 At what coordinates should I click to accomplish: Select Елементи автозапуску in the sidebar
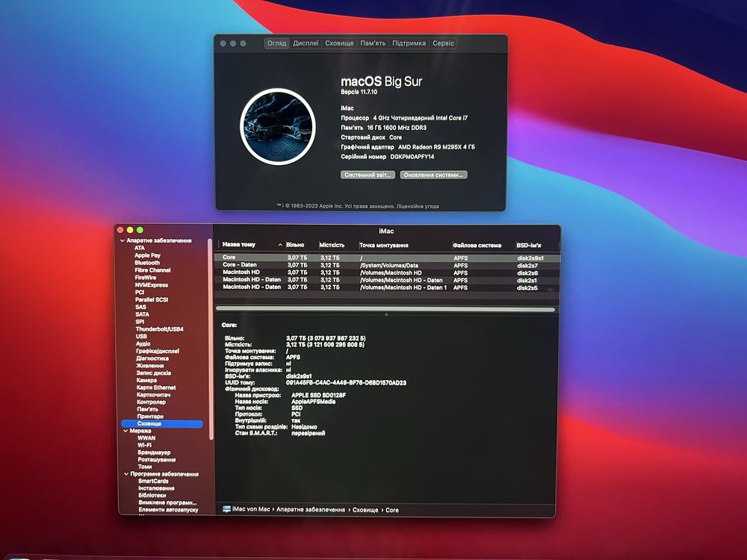(x=169, y=509)
